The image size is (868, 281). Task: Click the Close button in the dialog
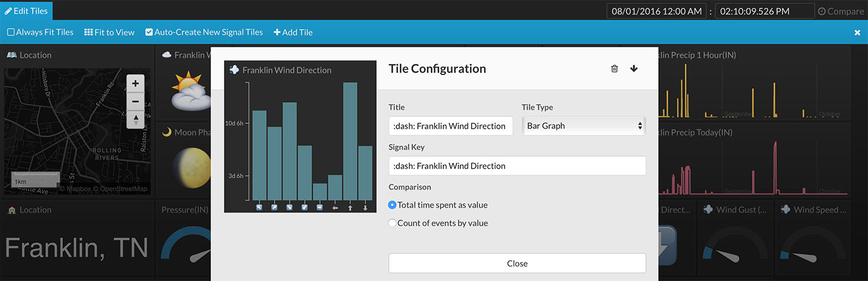click(x=517, y=263)
